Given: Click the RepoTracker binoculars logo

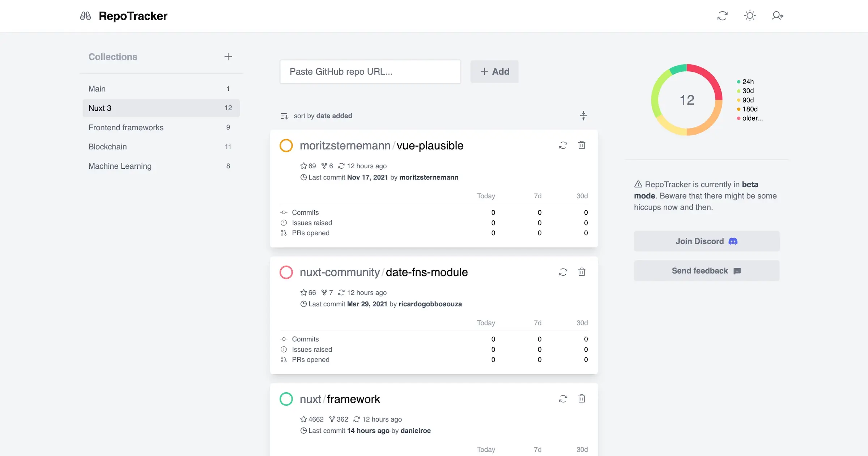Looking at the screenshot, I should tap(86, 16).
